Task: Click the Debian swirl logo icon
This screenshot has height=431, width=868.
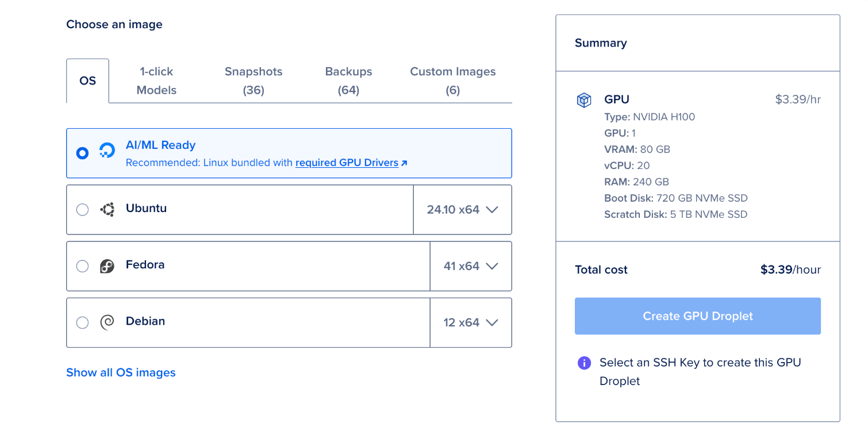Action: tap(107, 322)
